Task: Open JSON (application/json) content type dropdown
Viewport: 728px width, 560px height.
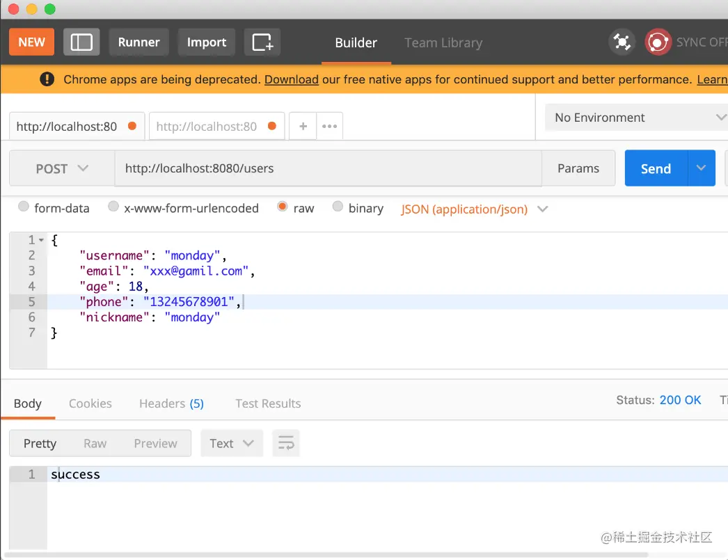Action: (474, 209)
